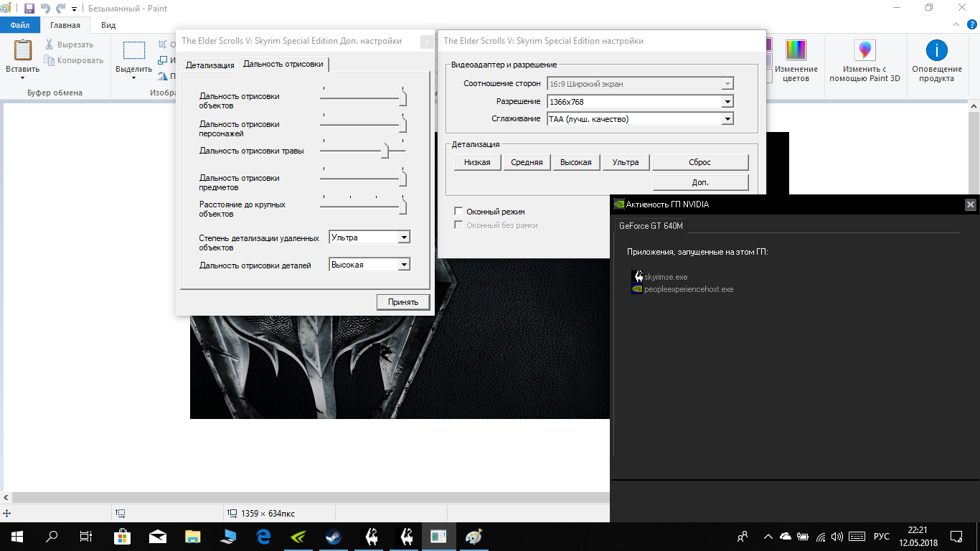Open the Customize Quick Access Toolbar arrow
The height and width of the screenshot is (551, 980).
[74, 9]
